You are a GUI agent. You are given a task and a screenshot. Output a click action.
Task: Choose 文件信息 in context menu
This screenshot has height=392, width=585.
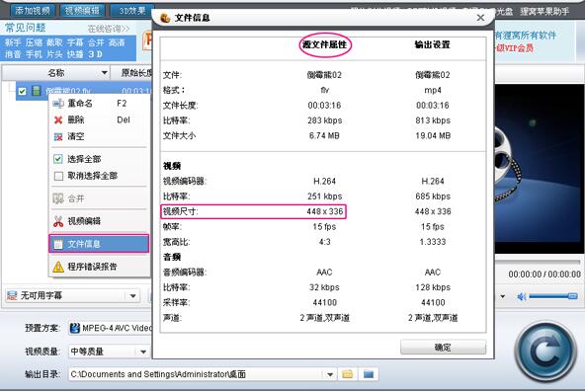[99, 244]
